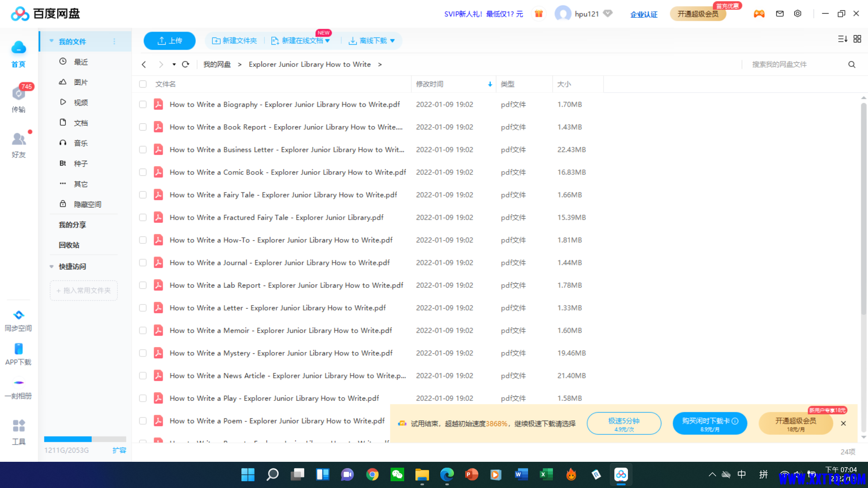868x488 pixels.
Task: Click 开通超级会员 in the header
Action: tap(698, 14)
